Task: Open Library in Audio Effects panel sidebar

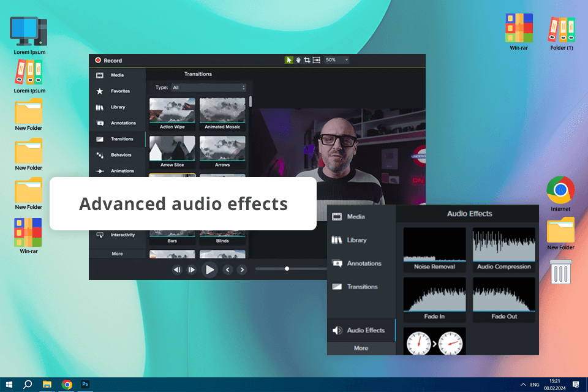Action: click(x=361, y=240)
